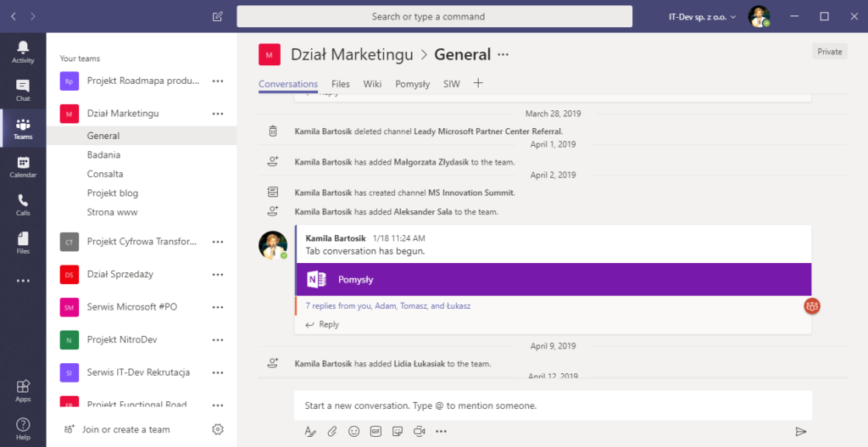Open the manage teams gear icon
The height and width of the screenshot is (447, 868).
click(x=218, y=429)
